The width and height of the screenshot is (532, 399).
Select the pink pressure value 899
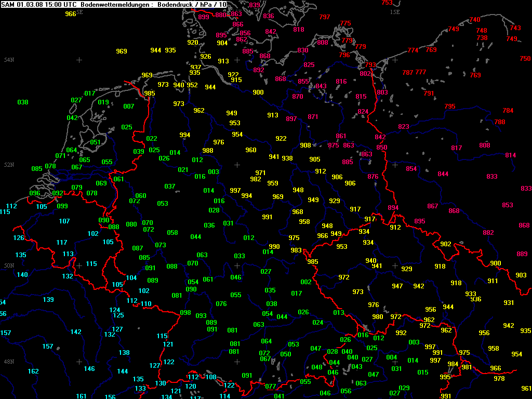[204, 17]
